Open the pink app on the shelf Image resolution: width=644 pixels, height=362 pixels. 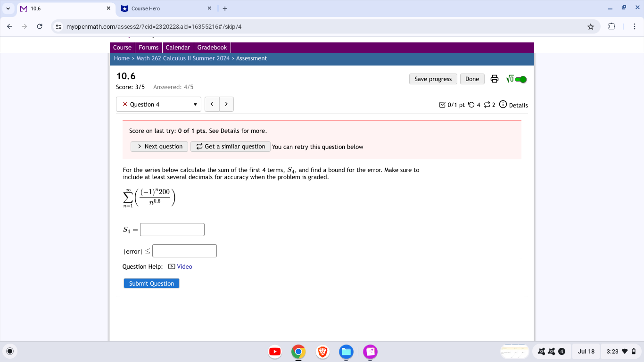(370, 352)
